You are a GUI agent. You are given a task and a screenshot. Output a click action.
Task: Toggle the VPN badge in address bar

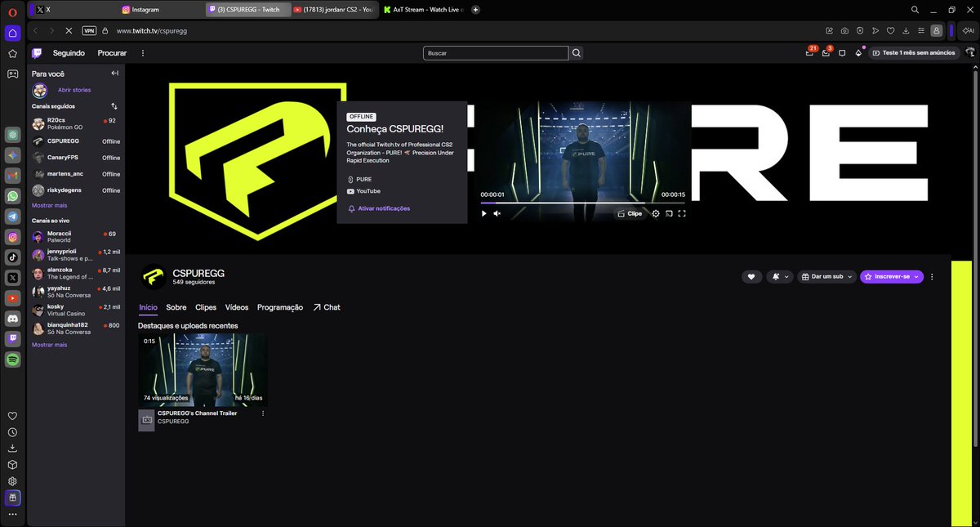point(89,30)
